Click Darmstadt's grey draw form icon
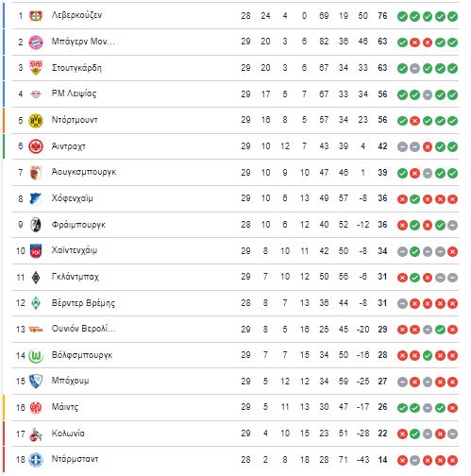Image resolution: width=471 pixels, height=476 pixels. tap(414, 461)
